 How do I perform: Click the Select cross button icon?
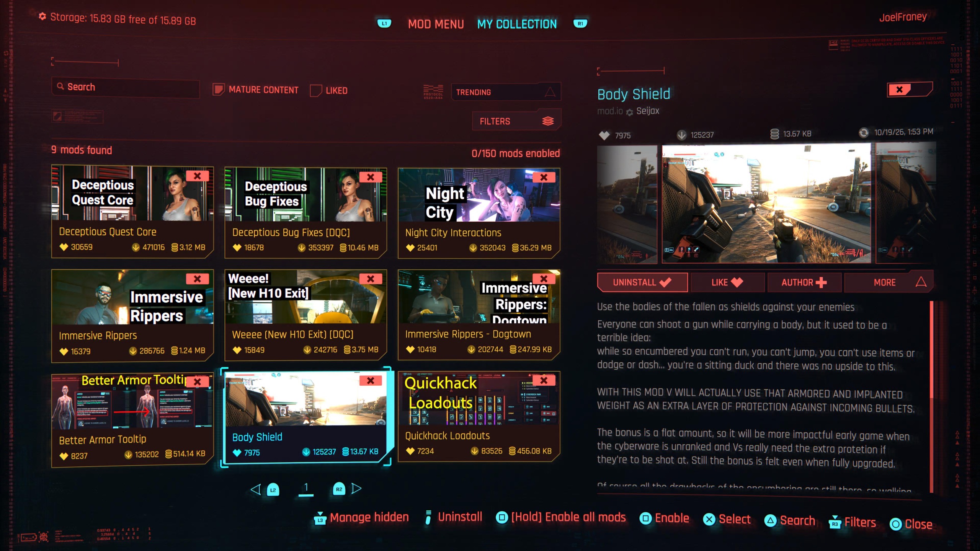[709, 520]
